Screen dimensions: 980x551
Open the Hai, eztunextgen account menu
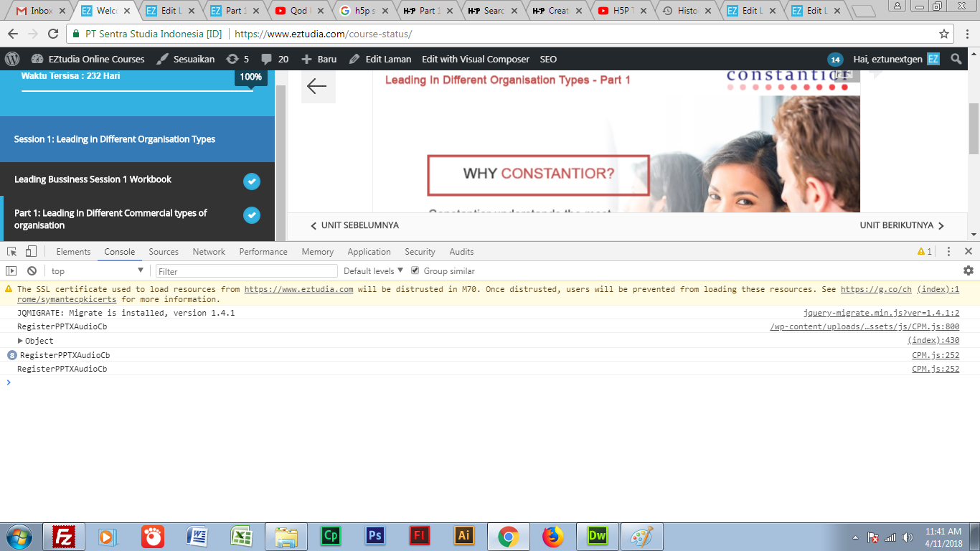click(x=896, y=59)
